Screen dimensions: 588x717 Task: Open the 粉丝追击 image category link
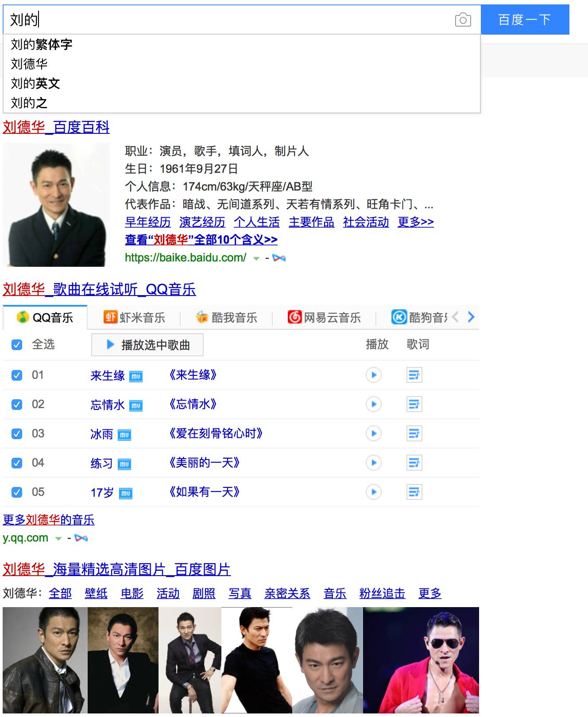pos(382,593)
